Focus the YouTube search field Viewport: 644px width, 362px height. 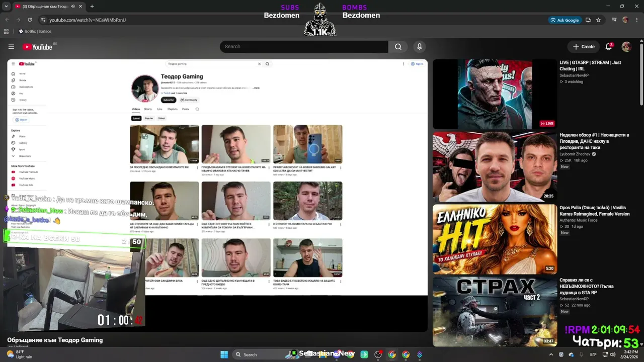pos(304,47)
